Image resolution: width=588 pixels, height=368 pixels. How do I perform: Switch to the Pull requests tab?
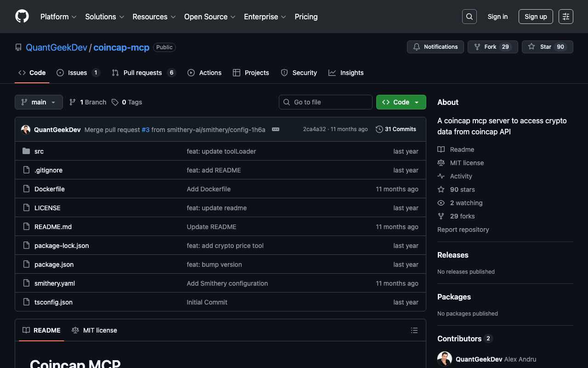click(x=142, y=73)
